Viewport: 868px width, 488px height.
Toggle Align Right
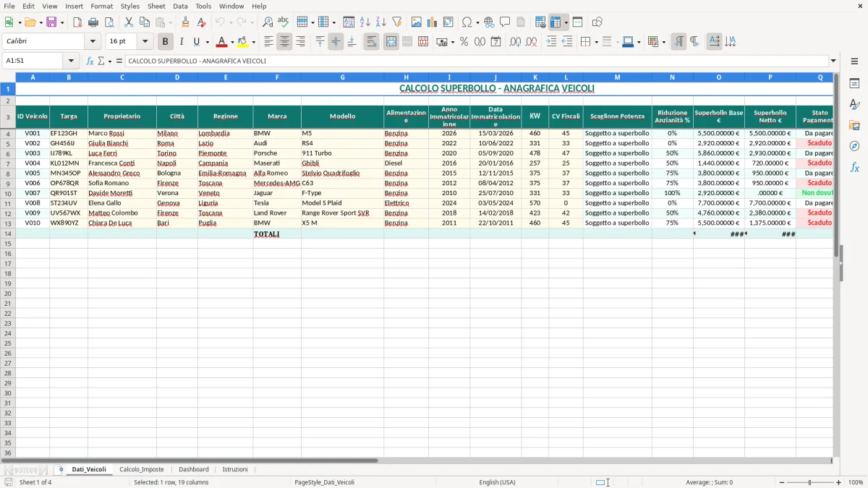tap(300, 42)
